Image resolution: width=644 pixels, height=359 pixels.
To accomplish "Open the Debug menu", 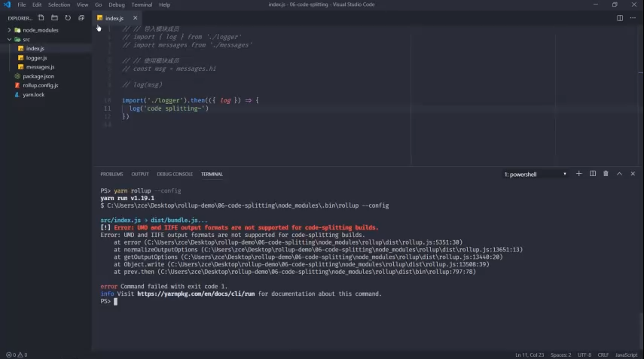I will click(x=117, y=5).
